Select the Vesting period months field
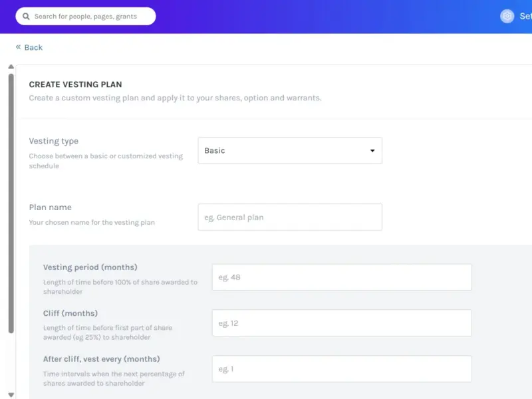Screen dimensions: 532x399 [x=342, y=277]
